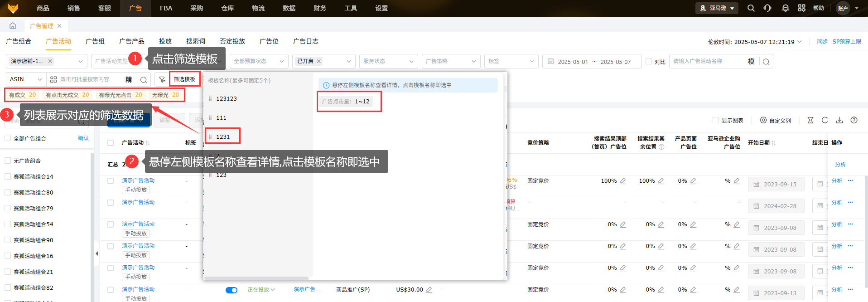
Task: Expand the 伦敦时间 timezone dropdown
Action: point(800,42)
